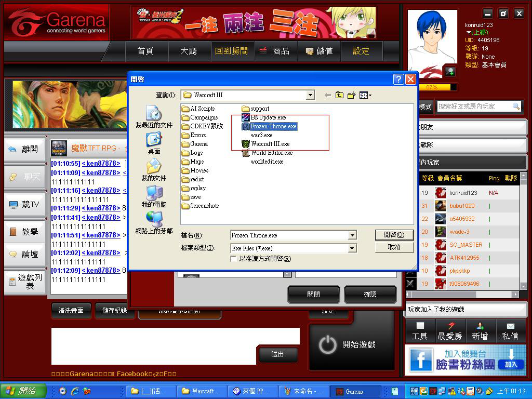Viewport: 532px width, 399px height.
Task: Open the 商品 shop tab
Action: point(275,51)
